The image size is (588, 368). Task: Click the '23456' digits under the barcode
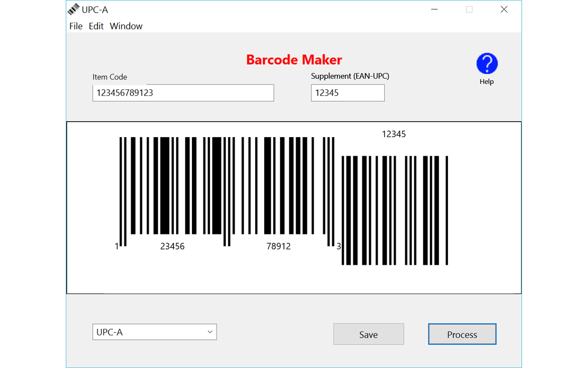[172, 247]
